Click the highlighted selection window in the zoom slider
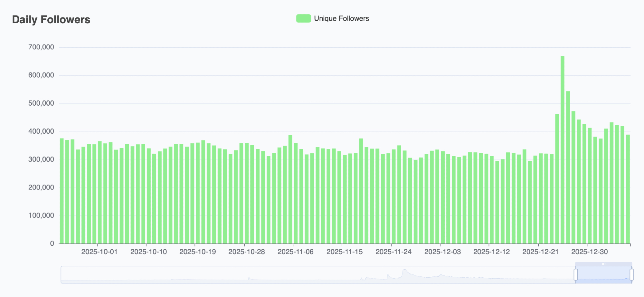The height and width of the screenshot is (297, 644). pyautogui.click(x=603, y=275)
